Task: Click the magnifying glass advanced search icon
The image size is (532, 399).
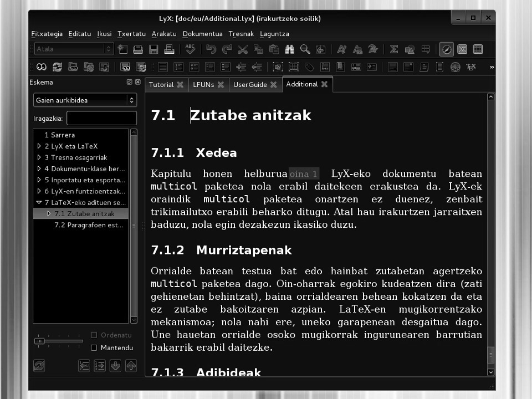Action: (305, 49)
